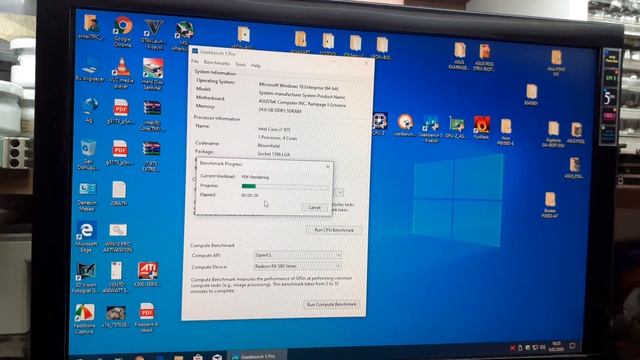Select the Denetim Masası control panel icon
Viewport: 640px width, 360px height.
87,197
